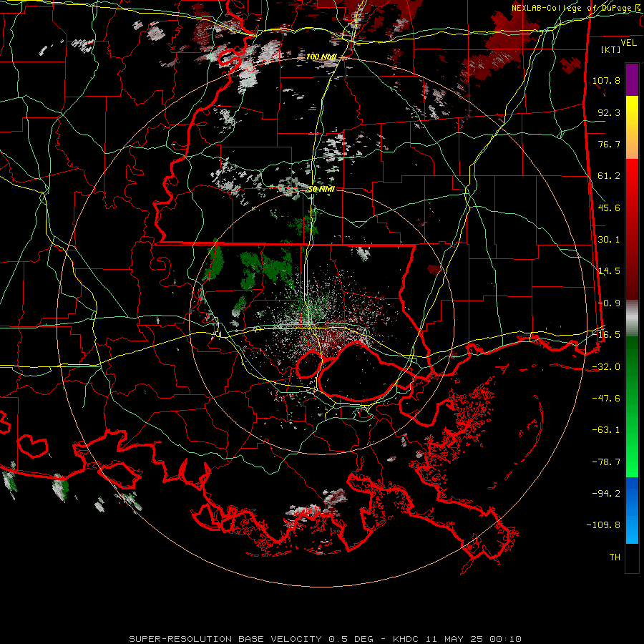
Task: Select the 30.1 scale value
Action: tap(609, 240)
